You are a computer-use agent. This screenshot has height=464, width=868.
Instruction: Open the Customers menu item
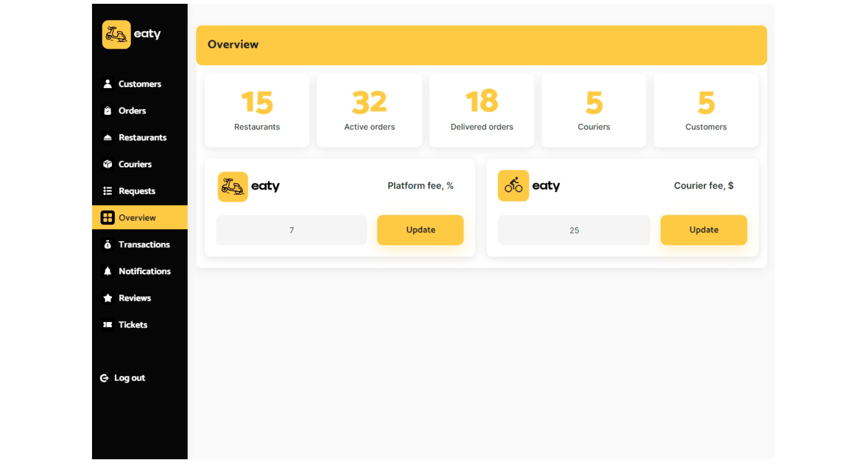(140, 84)
